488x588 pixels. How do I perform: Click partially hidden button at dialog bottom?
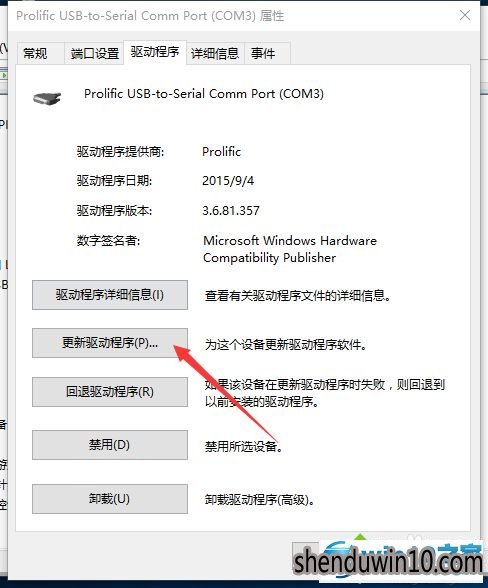pyautogui.click(x=305, y=556)
